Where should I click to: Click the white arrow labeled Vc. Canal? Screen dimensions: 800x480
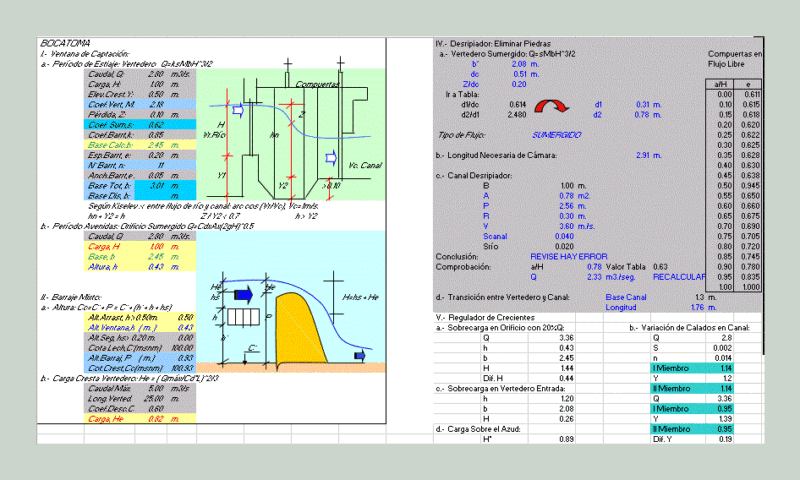(331, 158)
